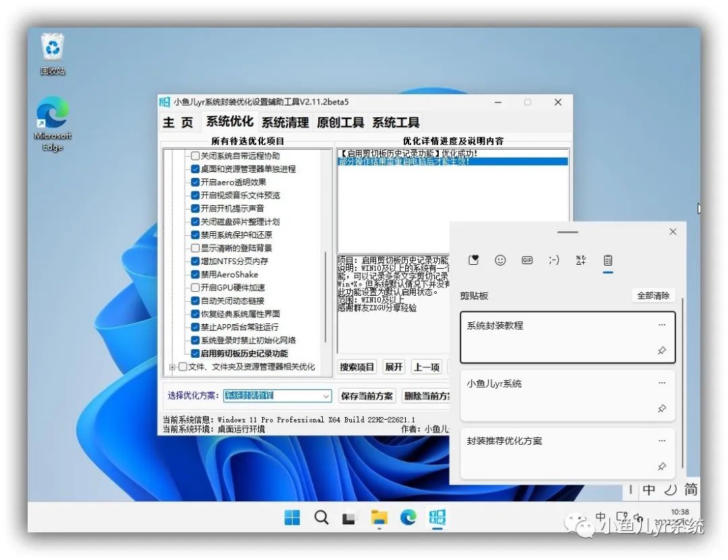Toggle the IME half-moon width icon
The width and height of the screenshot is (728, 560).
coord(670,489)
